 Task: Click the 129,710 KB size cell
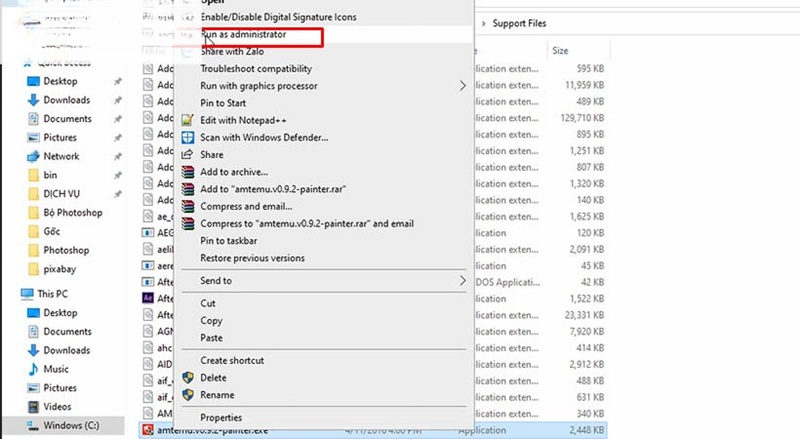(x=582, y=118)
